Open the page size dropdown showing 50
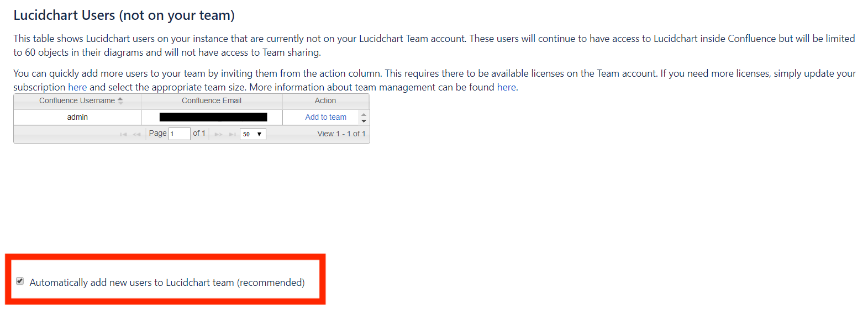 pos(252,134)
